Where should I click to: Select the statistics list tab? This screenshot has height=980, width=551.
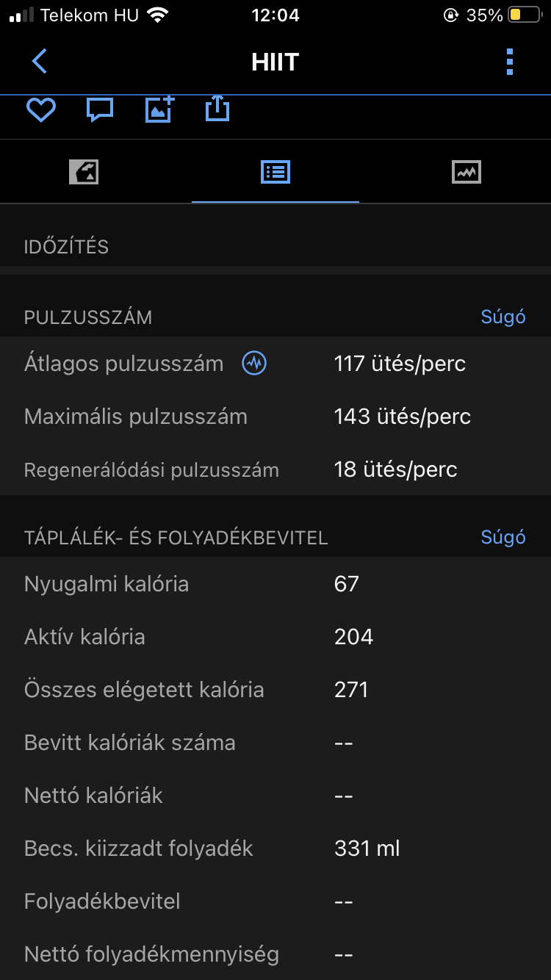(275, 172)
